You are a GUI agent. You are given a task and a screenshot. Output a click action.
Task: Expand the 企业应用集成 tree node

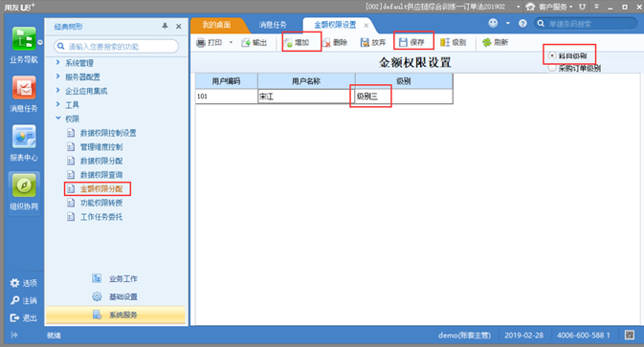tap(58, 90)
